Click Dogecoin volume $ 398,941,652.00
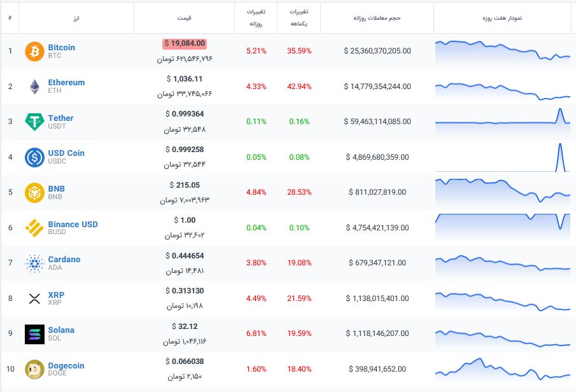The height and width of the screenshot is (392, 576). click(x=377, y=369)
